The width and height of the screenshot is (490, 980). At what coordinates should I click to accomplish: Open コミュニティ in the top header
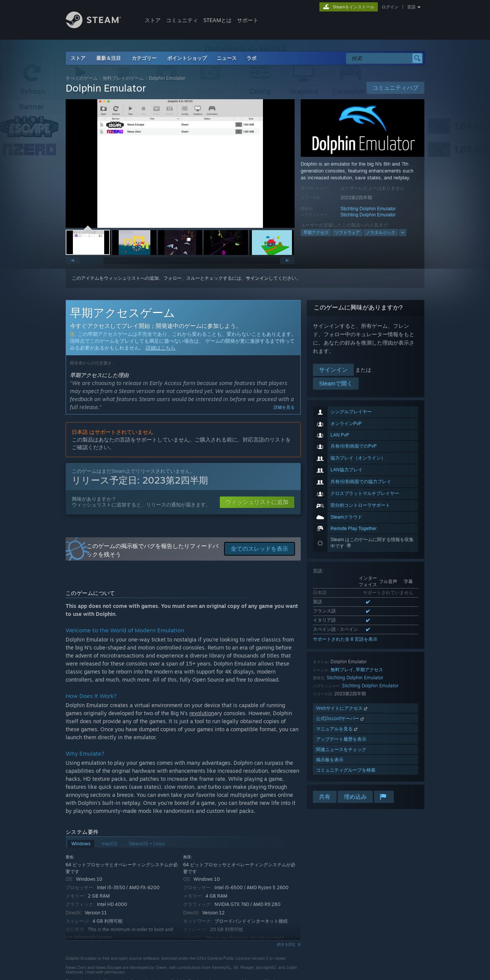pos(182,20)
